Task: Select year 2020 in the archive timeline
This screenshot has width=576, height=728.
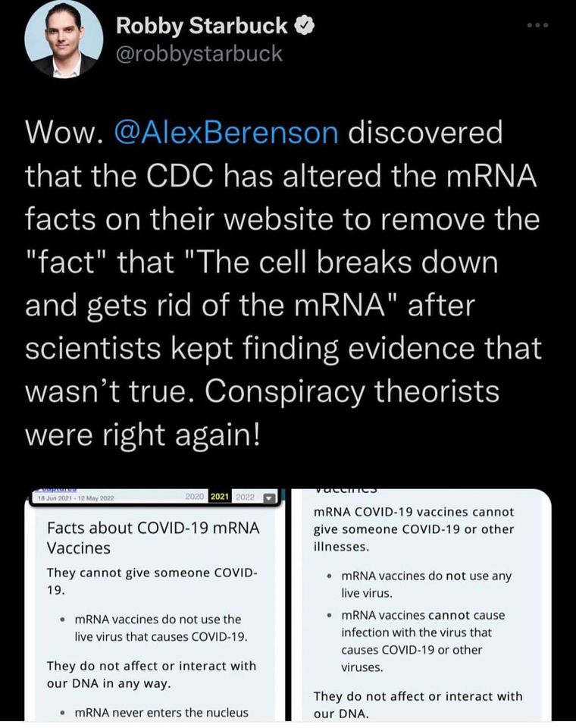Action: click(196, 497)
